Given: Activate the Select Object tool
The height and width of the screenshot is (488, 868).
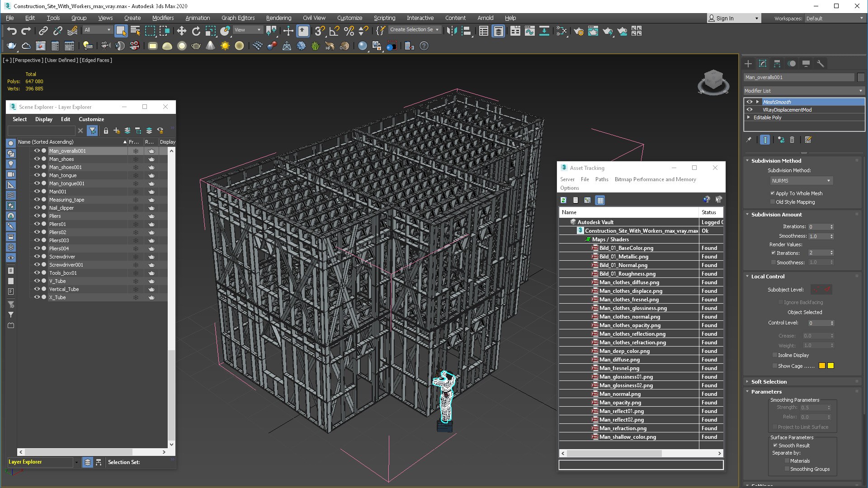Looking at the screenshot, I should click(120, 31).
